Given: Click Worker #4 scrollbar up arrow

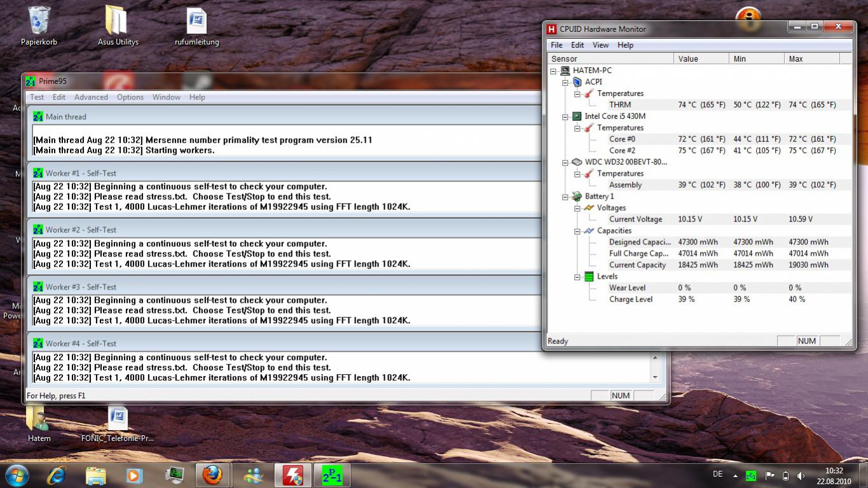Looking at the screenshot, I should [x=655, y=358].
